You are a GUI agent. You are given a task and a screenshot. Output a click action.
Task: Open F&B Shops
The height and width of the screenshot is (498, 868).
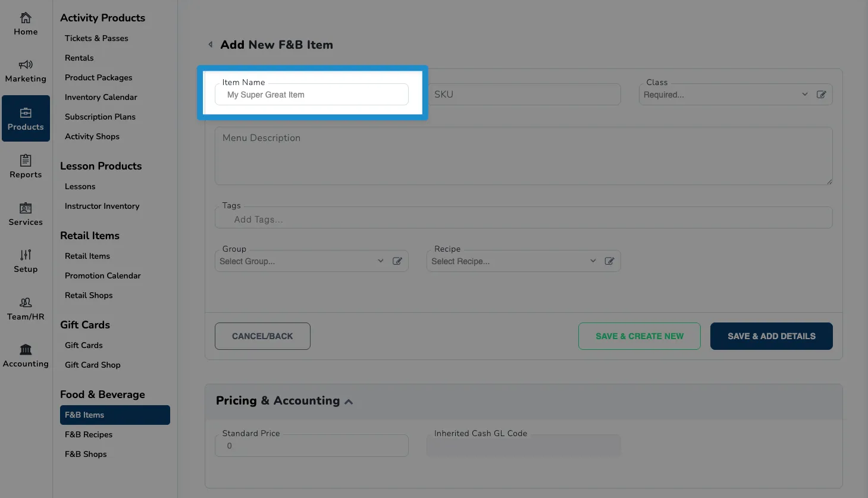click(86, 454)
